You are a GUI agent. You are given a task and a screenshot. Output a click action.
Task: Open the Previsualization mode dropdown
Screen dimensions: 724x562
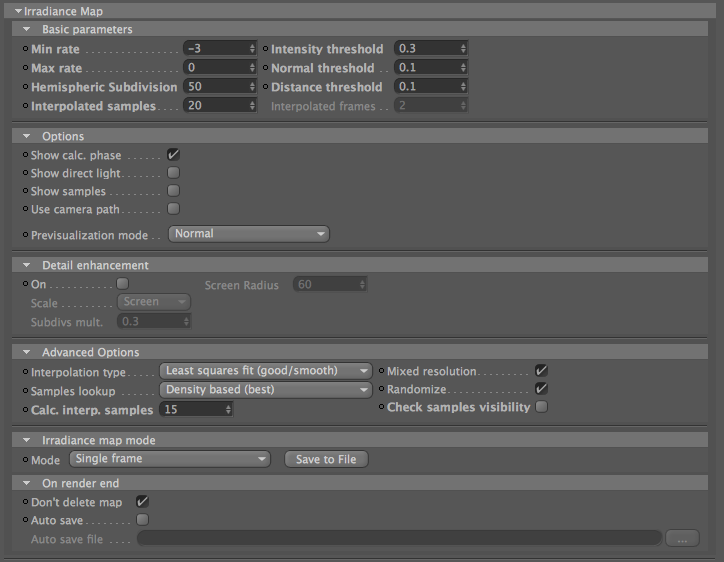click(249, 234)
